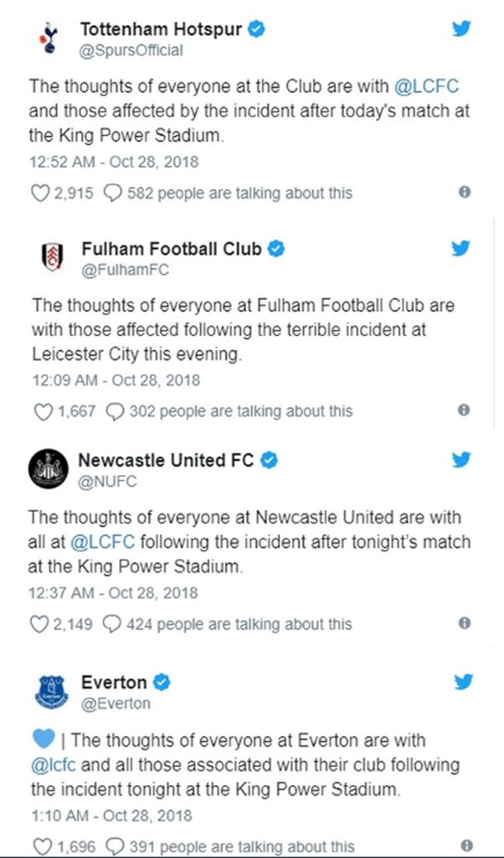
Task: Click heart icon on Newcastle United tweet
Action: click(39, 624)
